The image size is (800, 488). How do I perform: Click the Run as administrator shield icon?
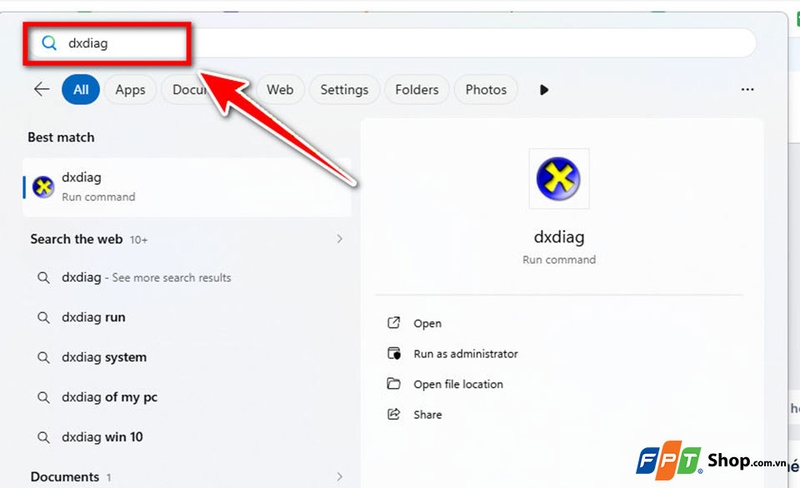click(x=394, y=353)
